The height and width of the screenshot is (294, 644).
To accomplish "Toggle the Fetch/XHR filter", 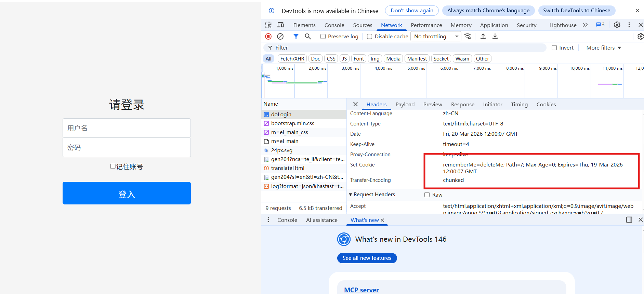I will 292,59.
